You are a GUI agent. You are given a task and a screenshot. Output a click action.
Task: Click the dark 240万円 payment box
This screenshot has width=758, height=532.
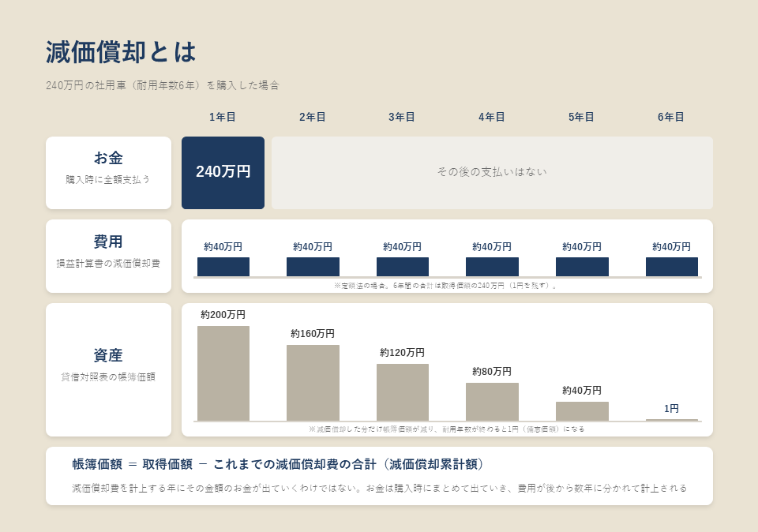pos(223,173)
